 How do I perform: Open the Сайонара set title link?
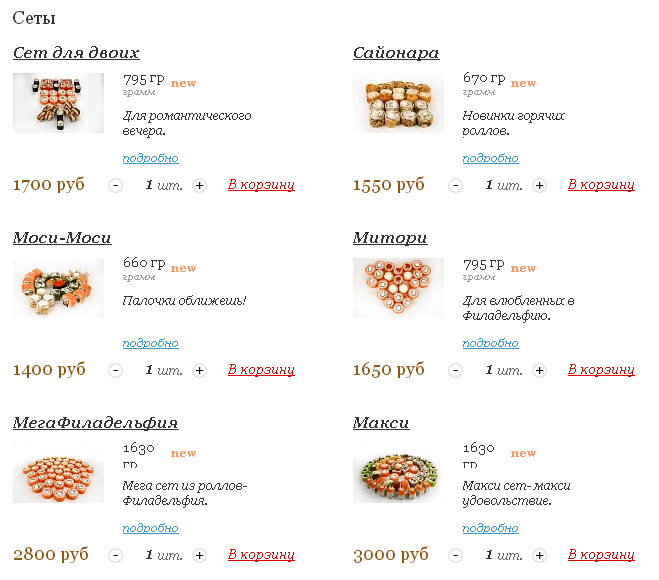(x=396, y=53)
